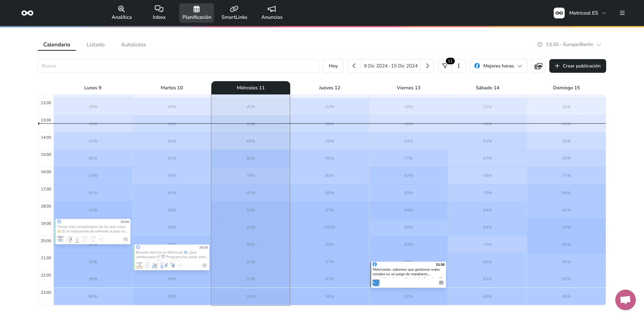Open the three-dot more options menu
The height and width of the screenshot is (317, 644).
459,66
